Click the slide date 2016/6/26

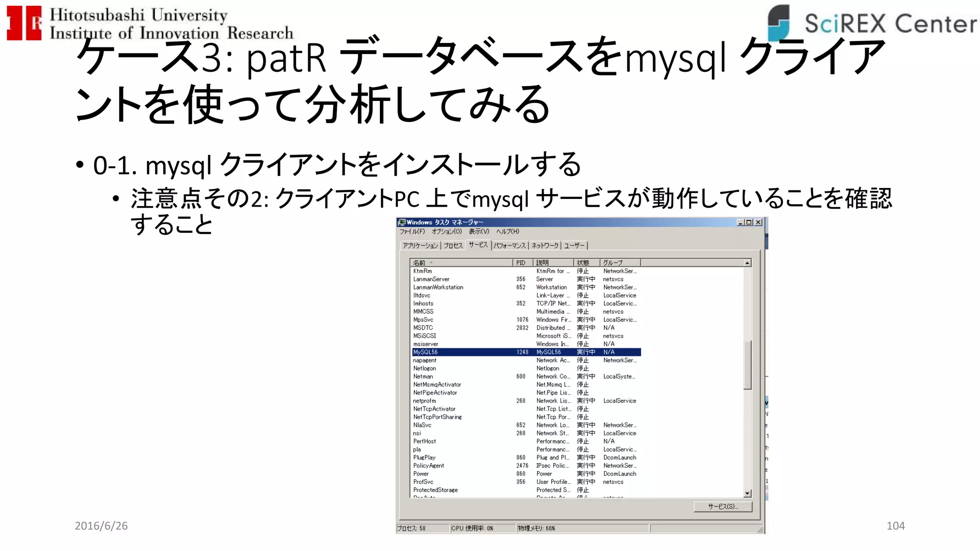101,526
